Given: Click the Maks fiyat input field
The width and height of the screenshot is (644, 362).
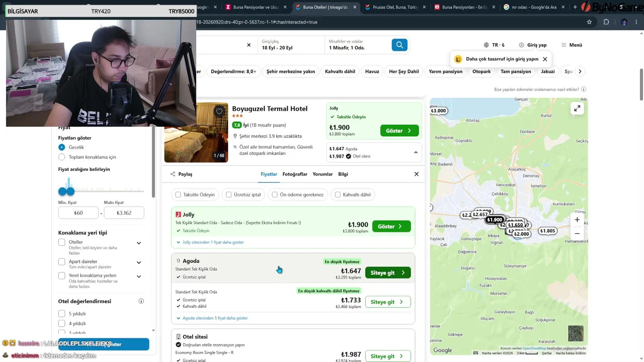Looking at the screenshot, I should [124, 213].
